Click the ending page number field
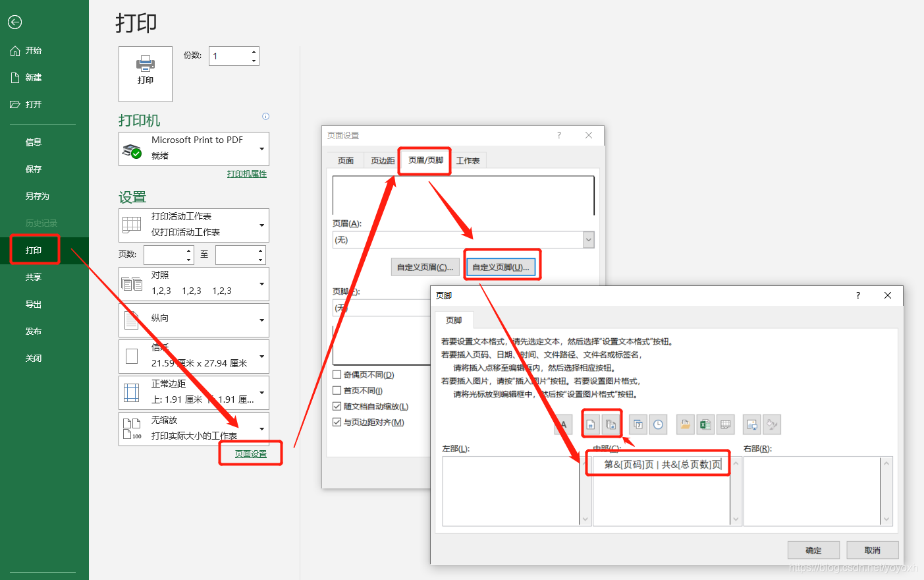924x580 pixels. [236, 254]
